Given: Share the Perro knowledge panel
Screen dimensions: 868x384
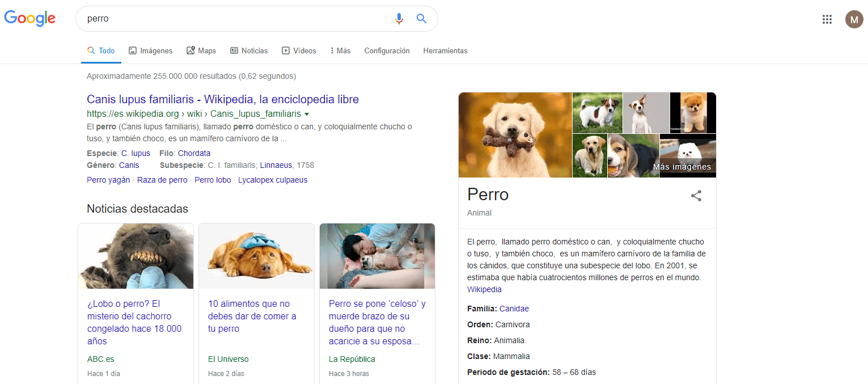Looking at the screenshot, I should pos(696,196).
